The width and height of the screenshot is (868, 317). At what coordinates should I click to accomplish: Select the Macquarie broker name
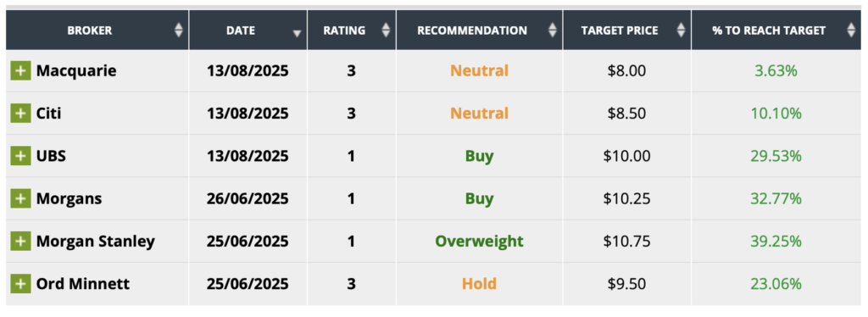pyautogui.click(x=76, y=71)
